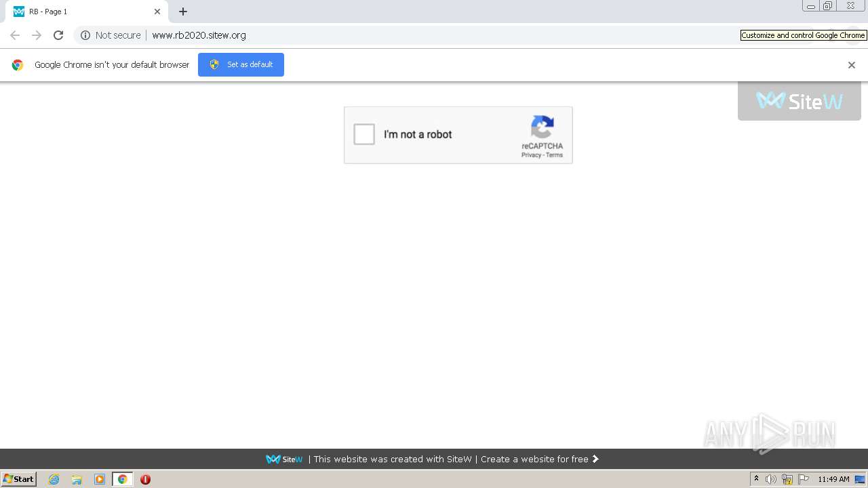Image resolution: width=868 pixels, height=488 pixels.
Task: Show hidden system tray icons
Action: coord(756,479)
